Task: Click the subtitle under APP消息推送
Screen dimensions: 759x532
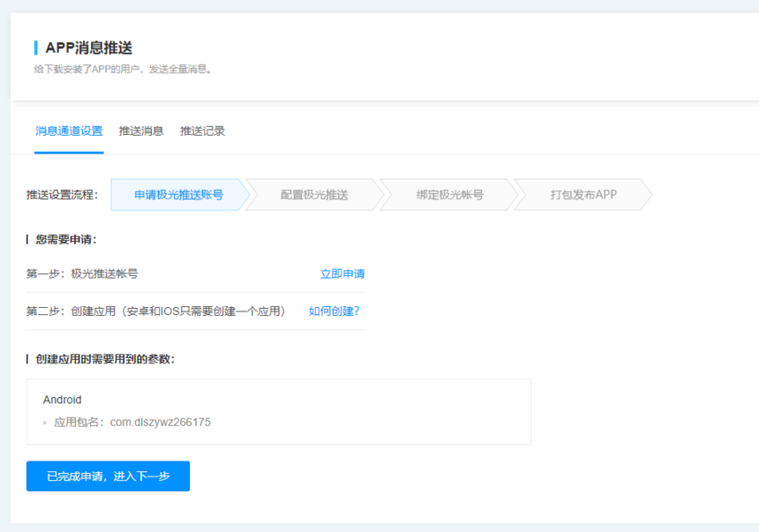Action: [x=124, y=70]
